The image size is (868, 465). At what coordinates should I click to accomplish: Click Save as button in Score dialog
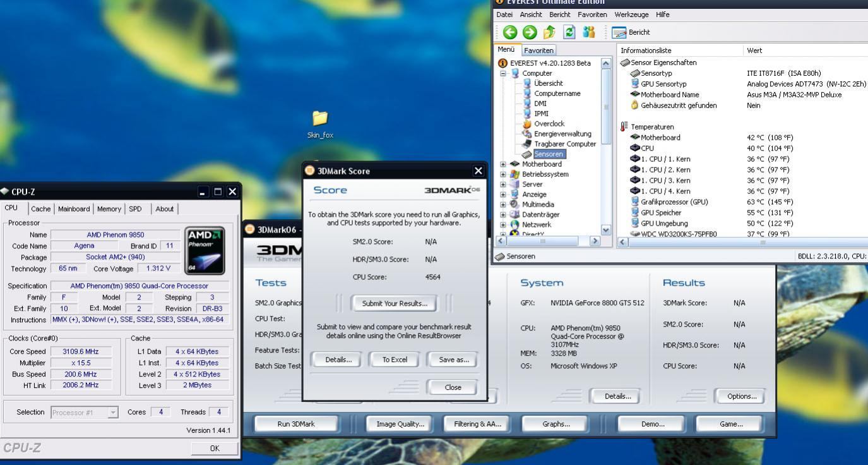(454, 359)
